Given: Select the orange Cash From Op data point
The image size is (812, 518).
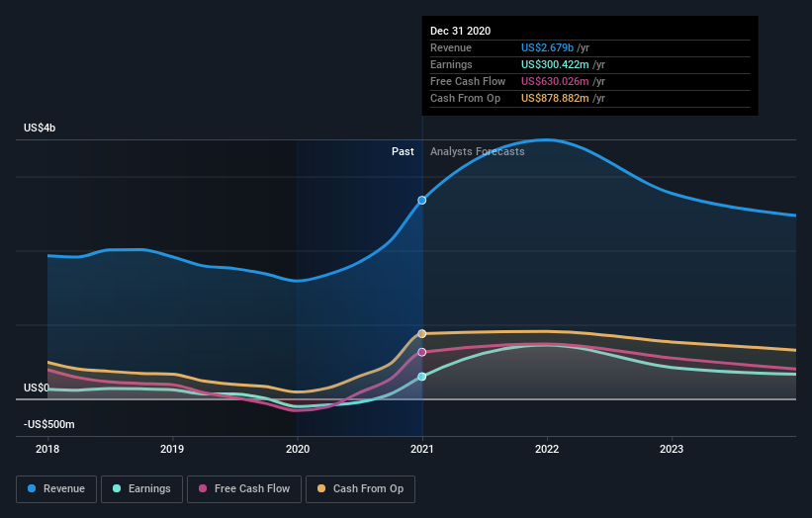Looking at the screenshot, I should coord(422,334).
